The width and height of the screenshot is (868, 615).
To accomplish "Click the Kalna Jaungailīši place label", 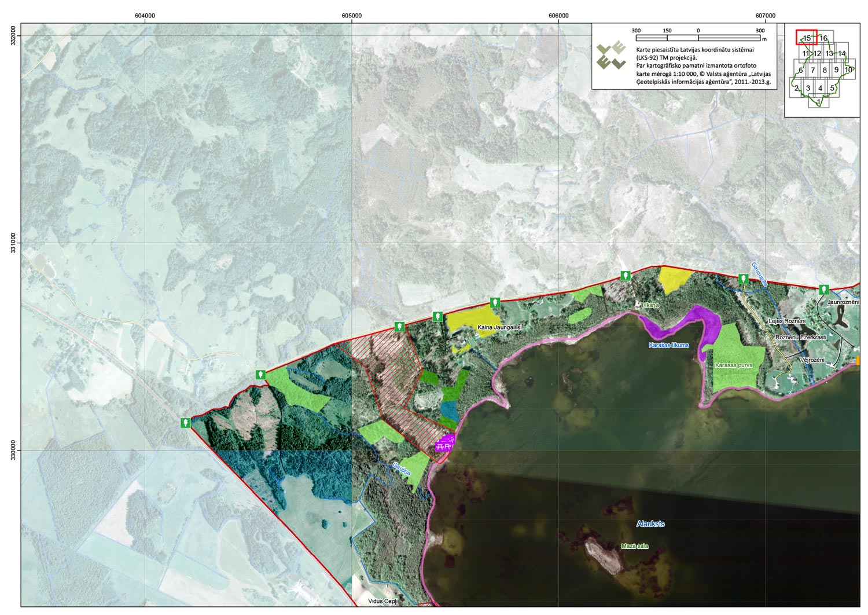I will pyautogui.click(x=499, y=328).
